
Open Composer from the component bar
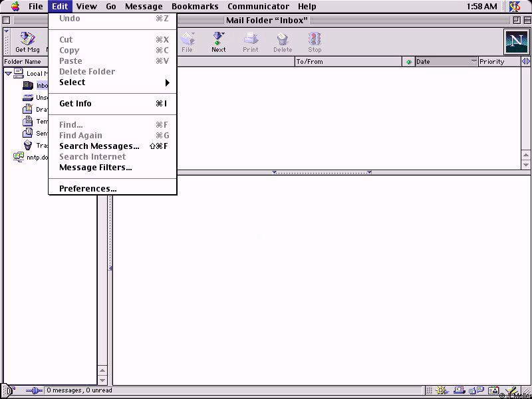(x=510, y=391)
